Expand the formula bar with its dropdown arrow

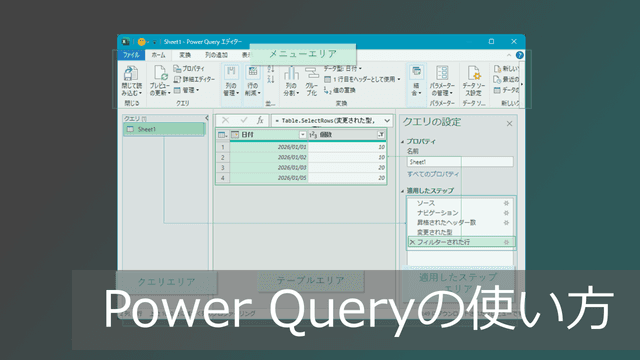click(x=387, y=120)
